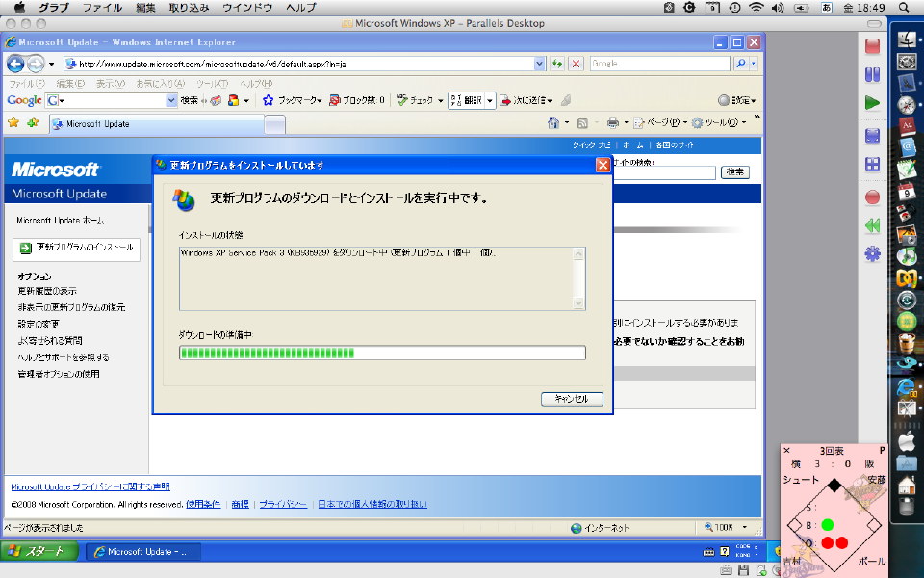Image resolution: width=924 pixels, height=578 pixels.
Task: Click the Google Toolbar ブックマーク star icon
Action: [269, 100]
